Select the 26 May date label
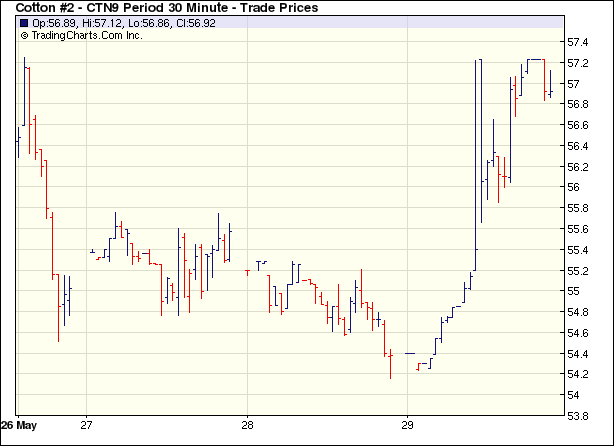Screen dimensions: 614x446 point(18,423)
